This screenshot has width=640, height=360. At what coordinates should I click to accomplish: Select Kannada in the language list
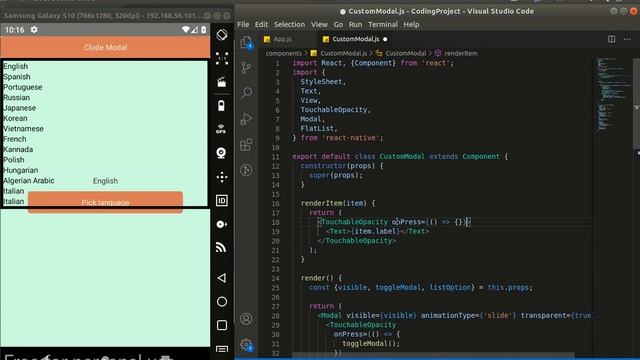pyautogui.click(x=18, y=149)
